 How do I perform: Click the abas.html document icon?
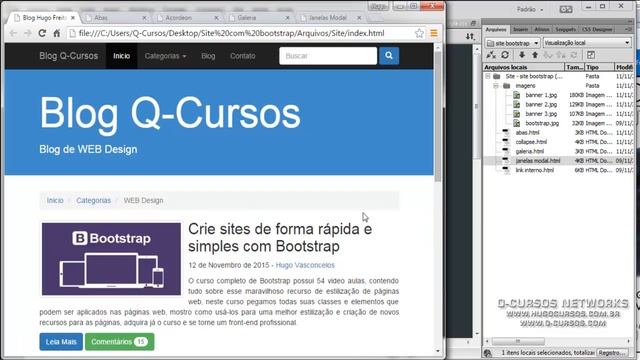pos(506,133)
